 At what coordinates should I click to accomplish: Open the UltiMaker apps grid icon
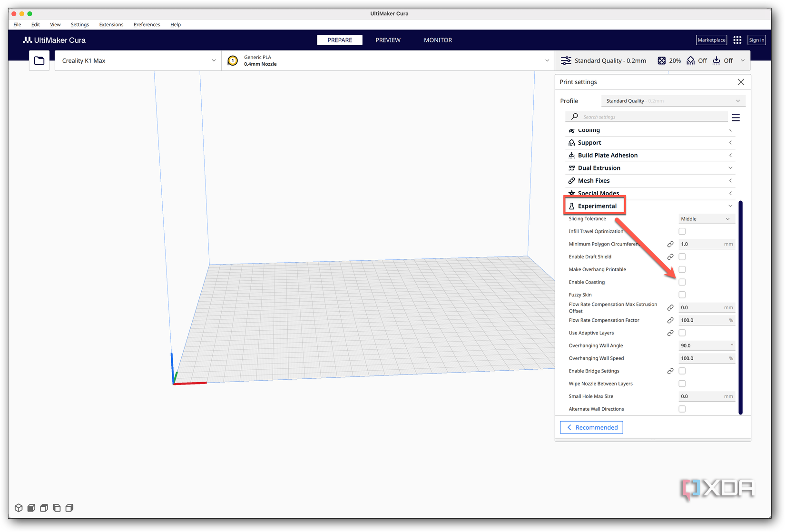[737, 40]
